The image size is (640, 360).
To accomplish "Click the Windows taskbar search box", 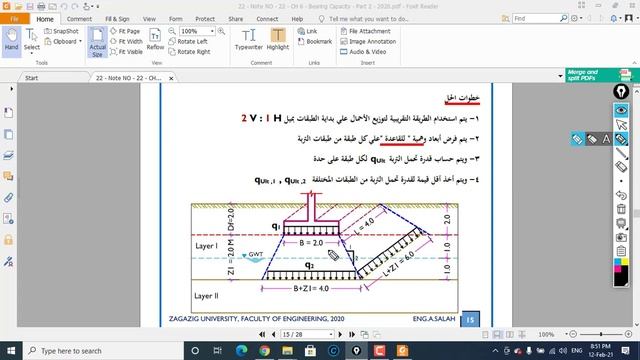I will click(x=102, y=351).
